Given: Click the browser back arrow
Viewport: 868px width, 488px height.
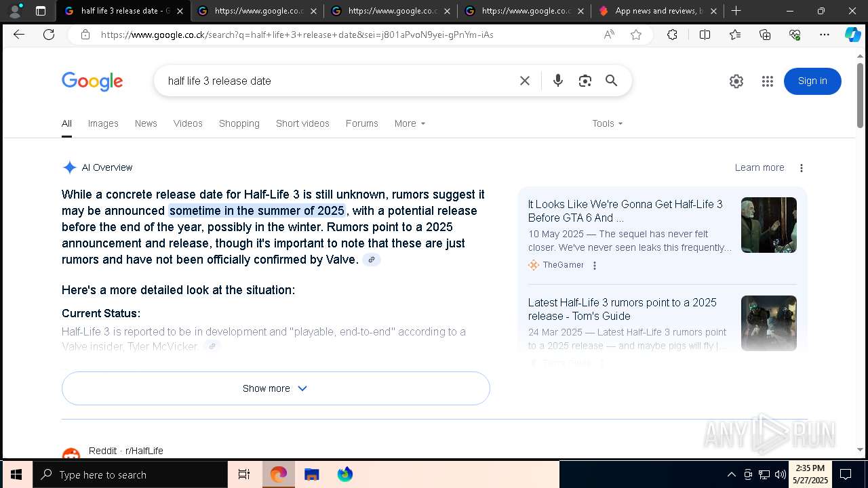Looking at the screenshot, I should coord(19,35).
